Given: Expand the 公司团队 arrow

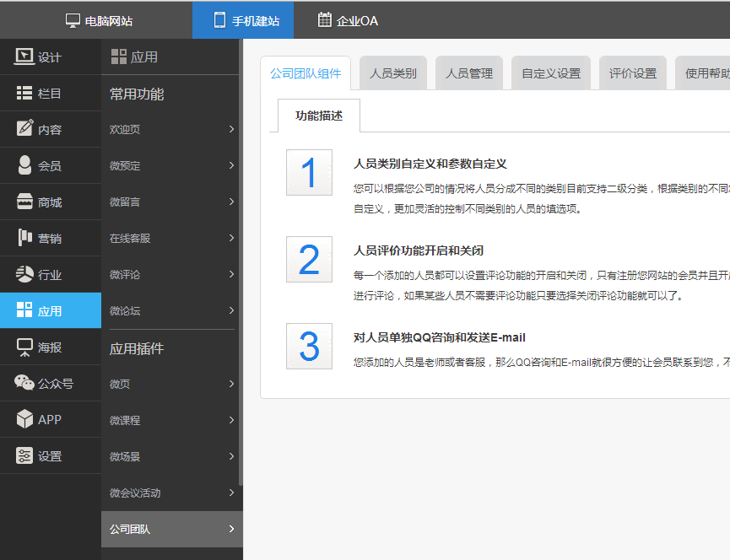Looking at the screenshot, I should [x=231, y=528].
